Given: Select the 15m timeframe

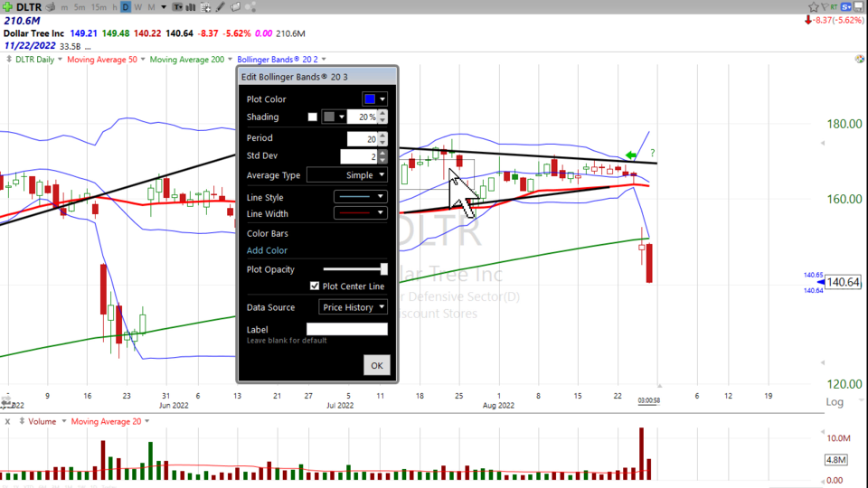Looking at the screenshot, I should tap(99, 7).
